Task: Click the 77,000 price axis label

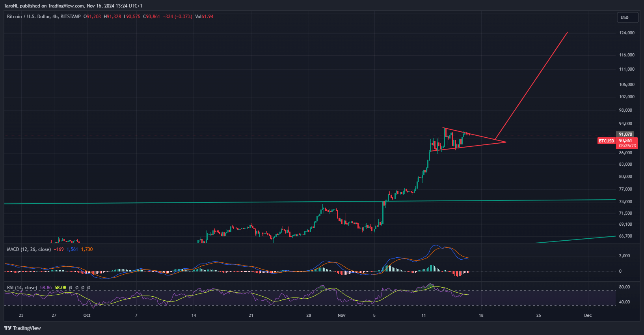Action: tap(625, 189)
